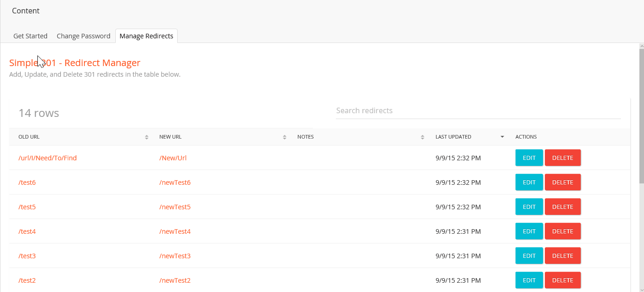
Task: Select the 14 rows count text
Action: 39,113
